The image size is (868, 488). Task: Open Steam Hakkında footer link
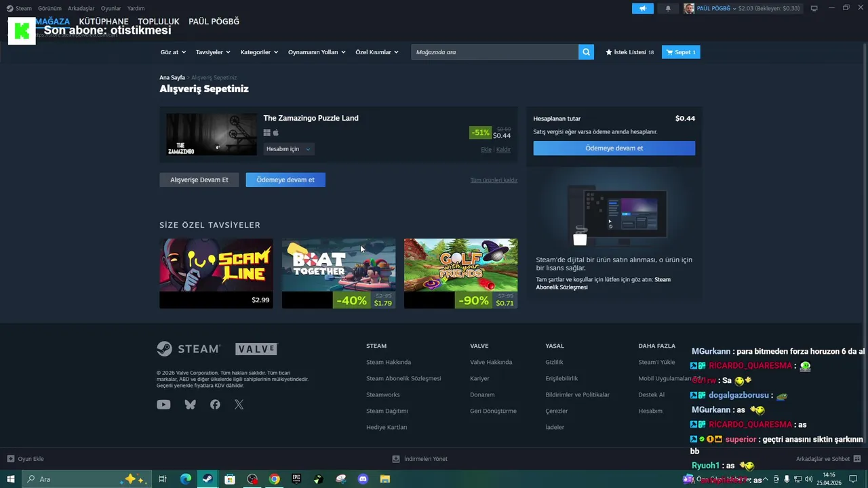click(x=389, y=362)
